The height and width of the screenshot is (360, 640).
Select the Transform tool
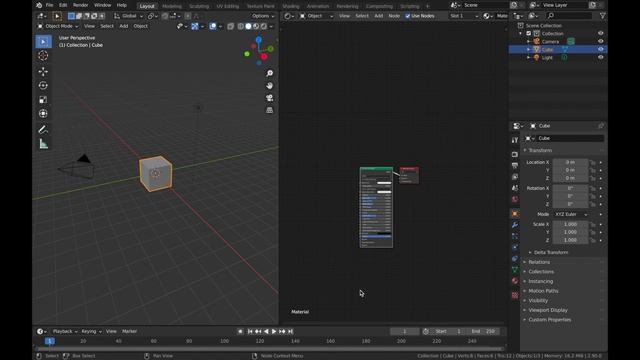[43, 113]
